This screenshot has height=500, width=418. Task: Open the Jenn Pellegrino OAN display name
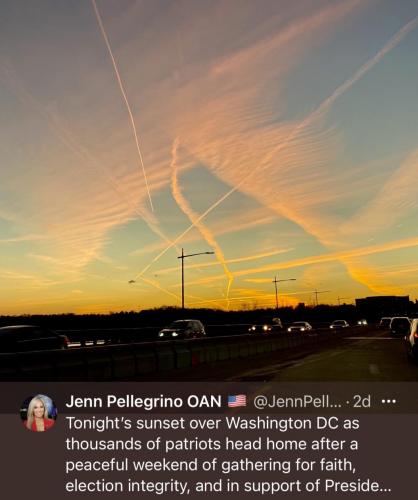click(x=144, y=401)
